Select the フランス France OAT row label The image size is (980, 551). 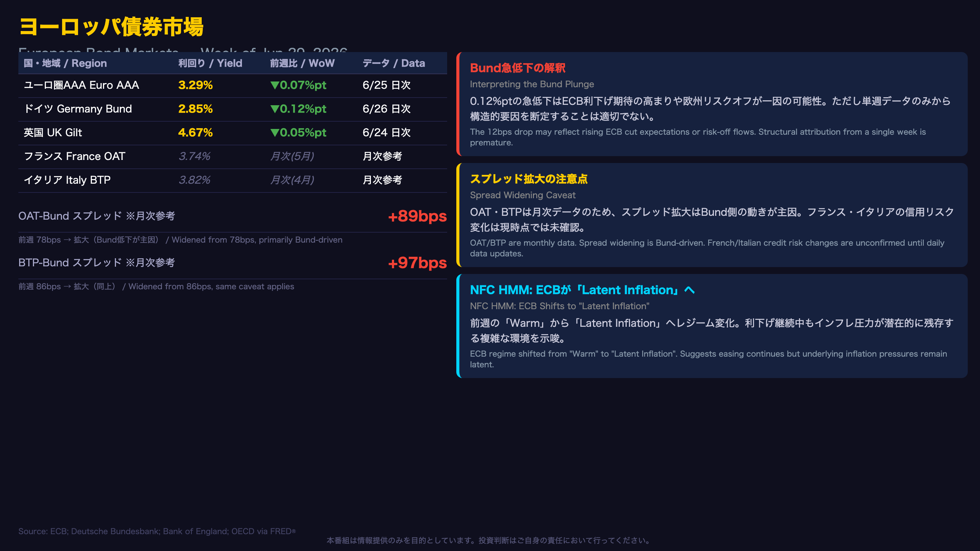point(75,156)
